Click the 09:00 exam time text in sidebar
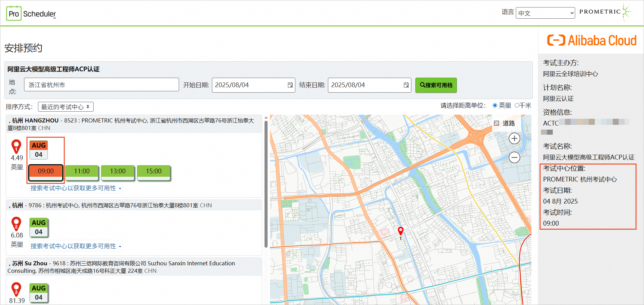The width and height of the screenshot is (644, 305). point(551,224)
